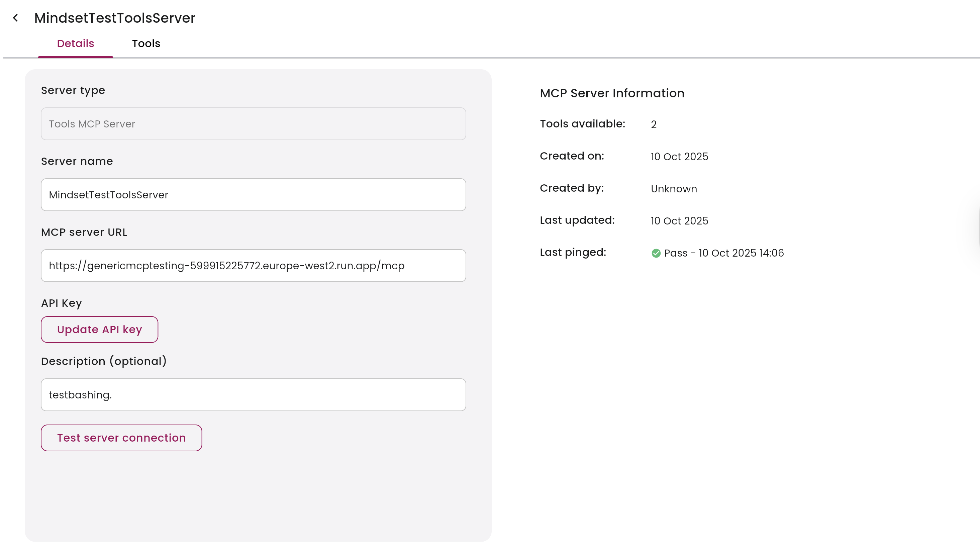This screenshot has height=554, width=980.
Task: Click the MCP Server Information heading
Action: 612,93
